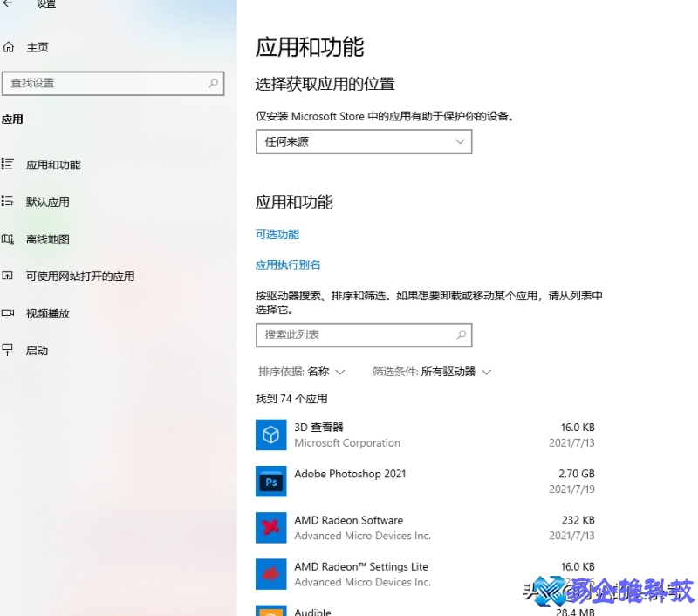Click the 2.70 GB size value

pos(577,474)
